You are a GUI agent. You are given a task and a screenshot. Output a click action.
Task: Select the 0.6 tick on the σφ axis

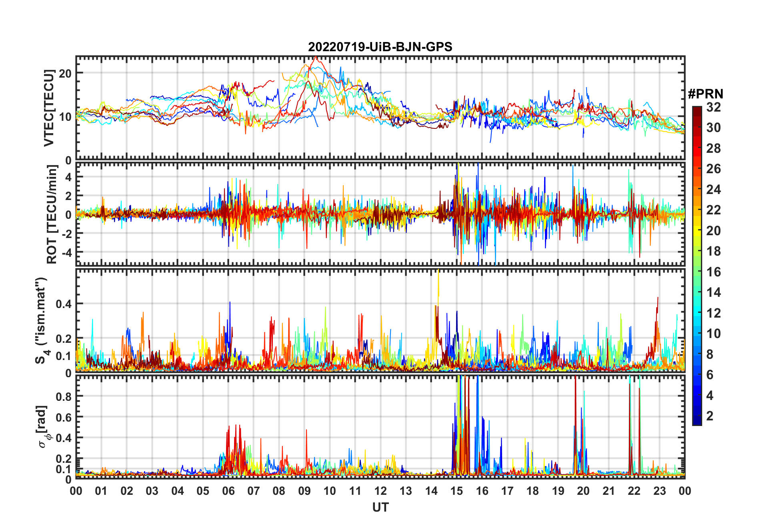tap(64, 417)
